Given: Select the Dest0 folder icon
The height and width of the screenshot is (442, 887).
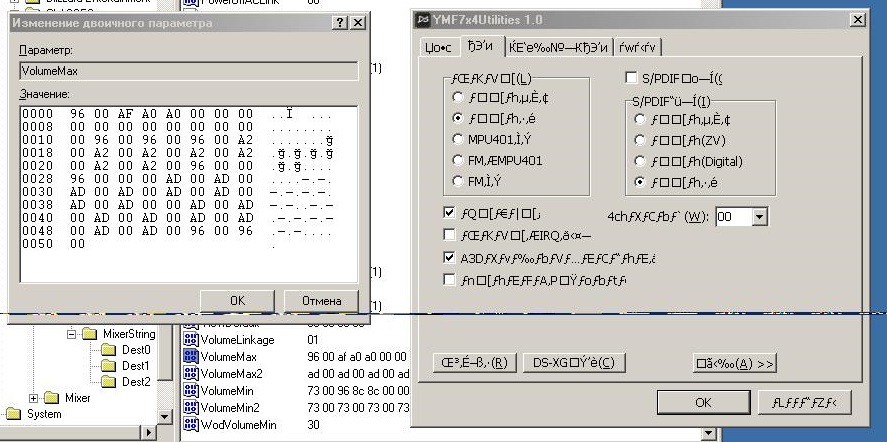Looking at the screenshot, I should click(x=109, y=350).
